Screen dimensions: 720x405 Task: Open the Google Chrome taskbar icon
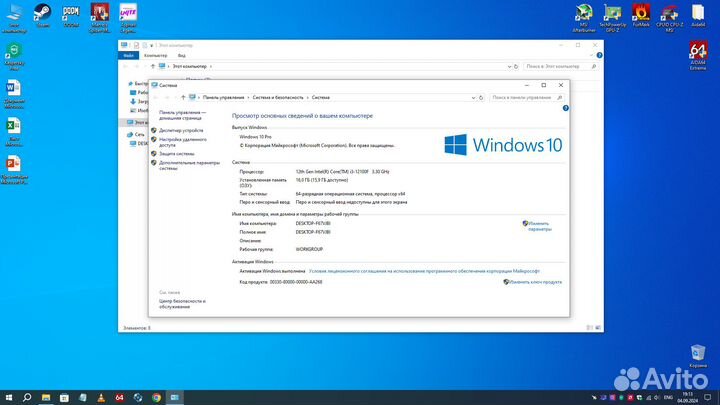click(156, 397)
